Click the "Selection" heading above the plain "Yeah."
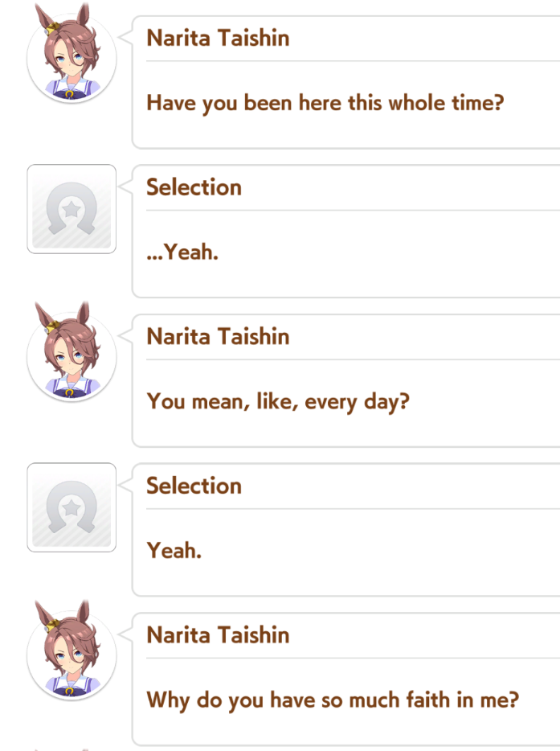Image resolution: width=560 pixels, height=751 pixels. [x=194, y=485]
